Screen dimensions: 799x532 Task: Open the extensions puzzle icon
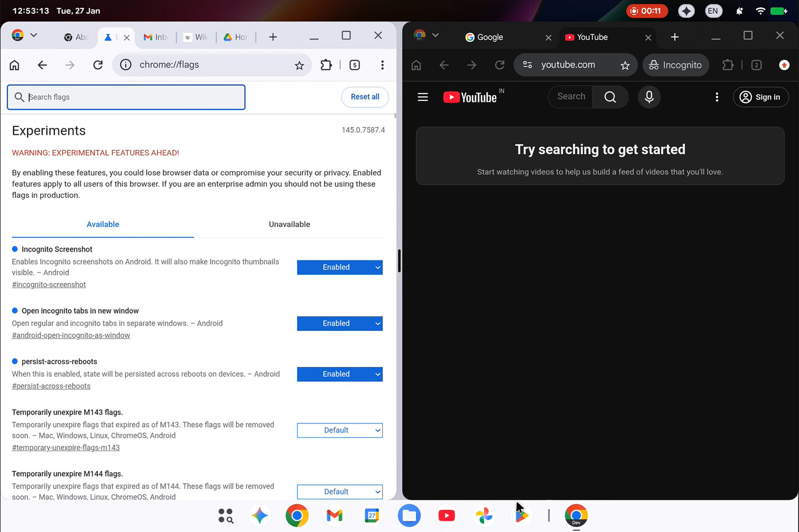click(326, 65)
